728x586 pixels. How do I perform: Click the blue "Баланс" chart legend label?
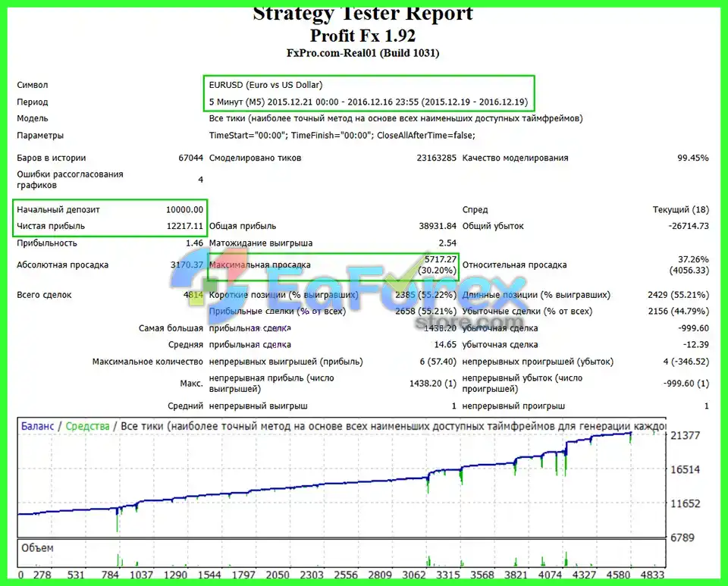(x=38, y=426)
